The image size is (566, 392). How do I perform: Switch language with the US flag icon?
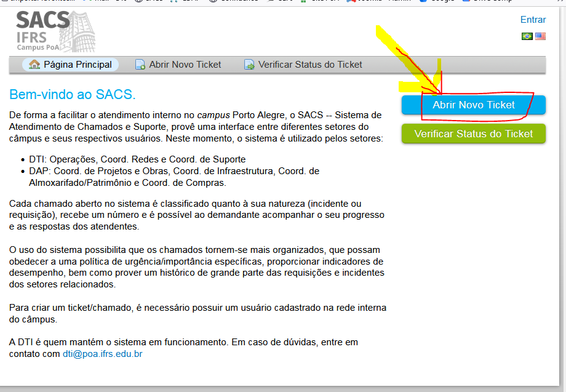[540, 36]
